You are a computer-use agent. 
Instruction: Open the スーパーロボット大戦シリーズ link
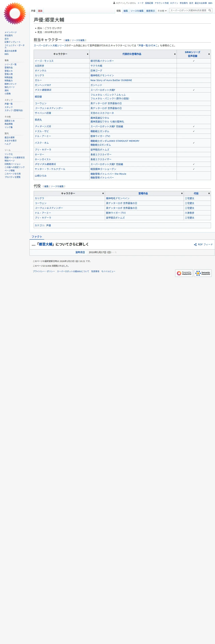(50, 45)
